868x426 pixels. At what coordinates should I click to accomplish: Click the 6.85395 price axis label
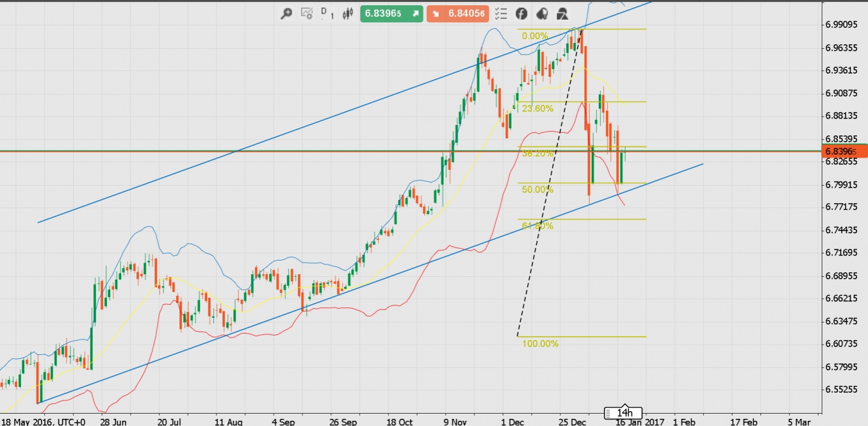tap(841, 139)
